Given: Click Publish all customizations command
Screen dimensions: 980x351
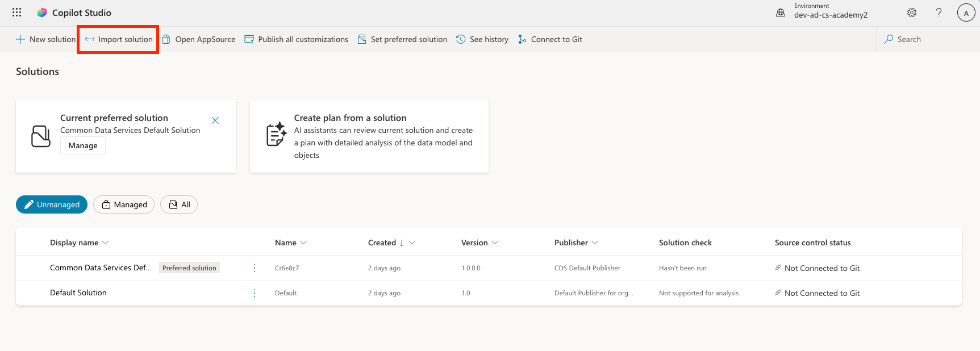Looking at the screenshot, I should coord(296,39).
